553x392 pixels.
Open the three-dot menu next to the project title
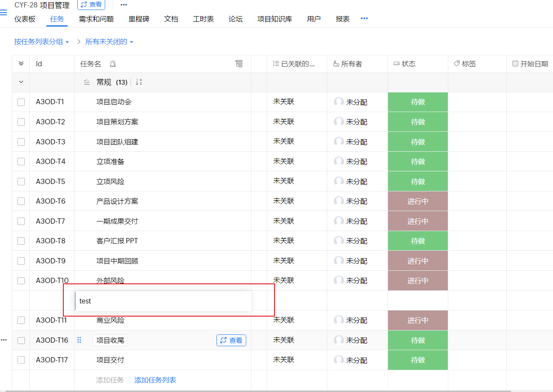pyautogui.click(x=124, y=5)
